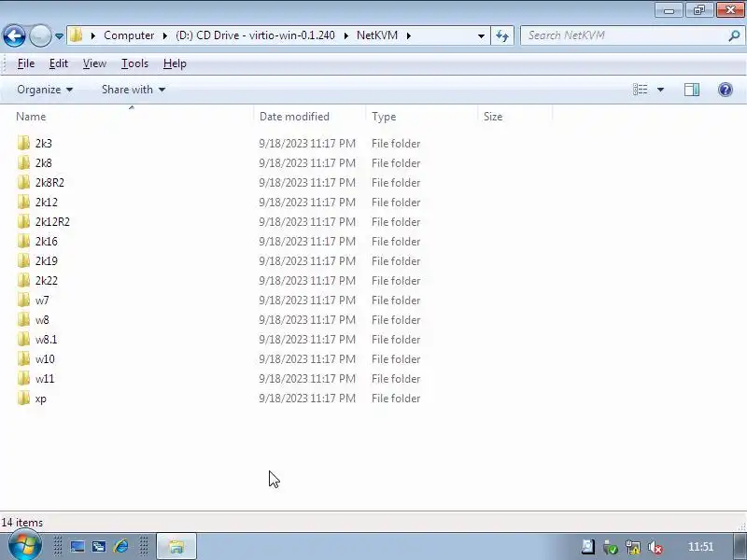This screenshot has width=747, height=560.
Task: Click the 11:51 taskbar clock
Action: point(700,547)
